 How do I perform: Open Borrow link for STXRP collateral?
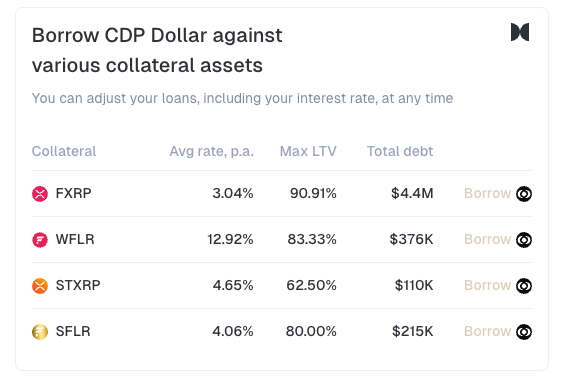(x=487, y=285)
